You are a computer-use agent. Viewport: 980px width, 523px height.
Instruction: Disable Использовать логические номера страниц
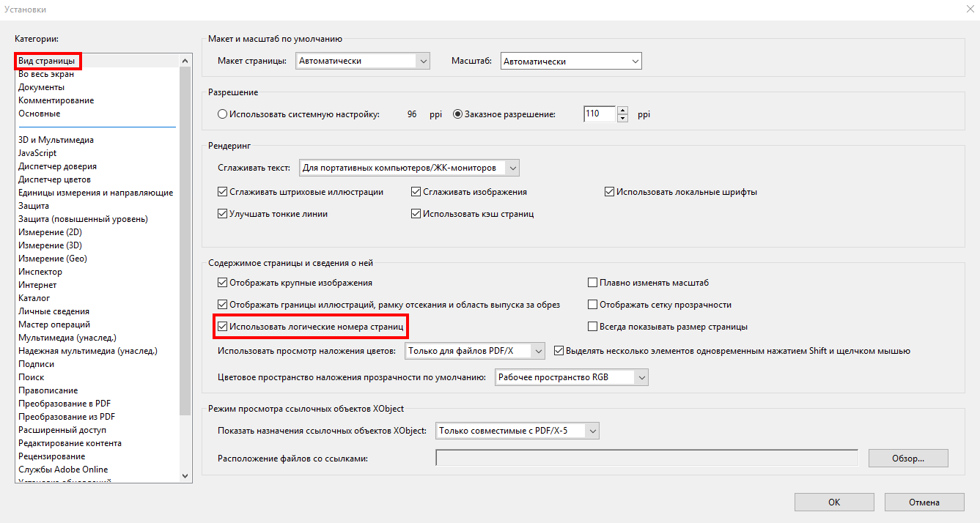pyautogui.click(x=223, y=327)
